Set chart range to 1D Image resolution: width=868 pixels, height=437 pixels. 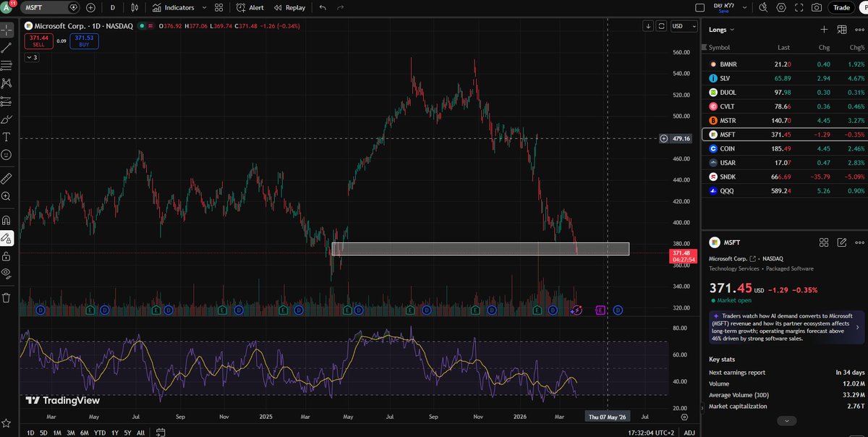point(30,433)
